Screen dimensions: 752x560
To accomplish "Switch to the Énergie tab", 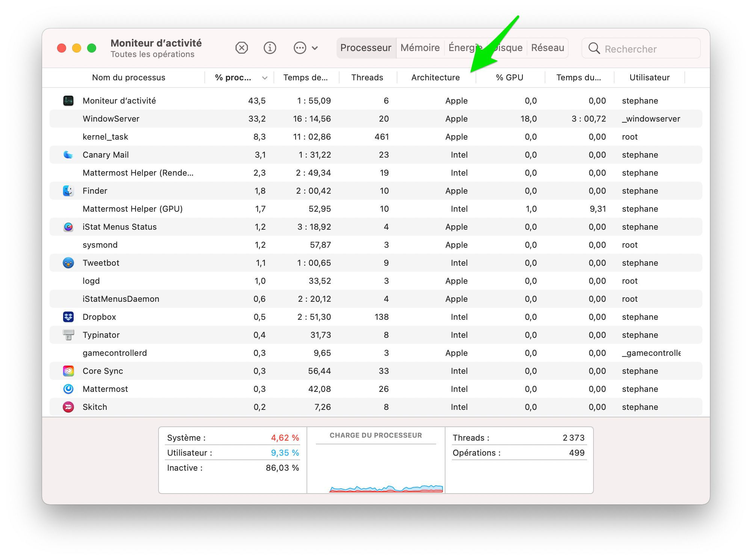I will click(465, 48).
